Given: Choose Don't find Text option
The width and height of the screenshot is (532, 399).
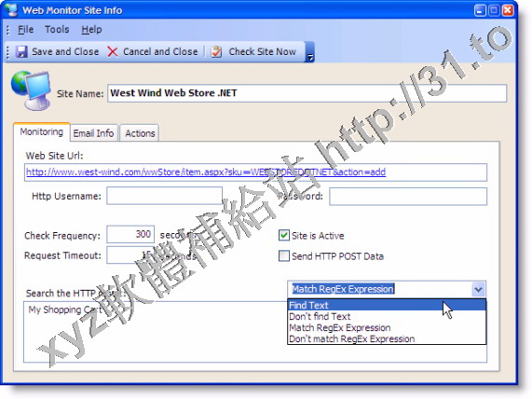Looking at the screenshot, I should pyautogui.click(x=387, y=316).
